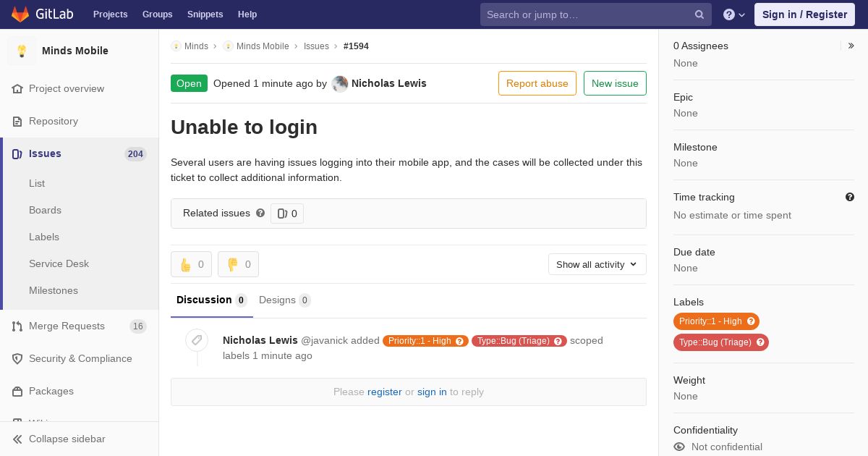The image size is (868, 456).
Task: Click the thumbs up emoji button
Action: 191,264
